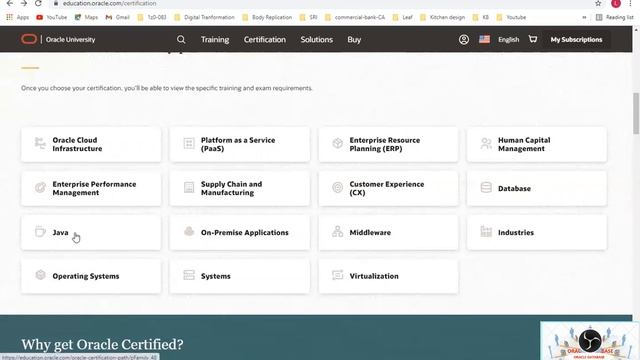This screenshot has width=640, height=360.
Task: Click the US flag language icon
Action: tap(484, 40)
